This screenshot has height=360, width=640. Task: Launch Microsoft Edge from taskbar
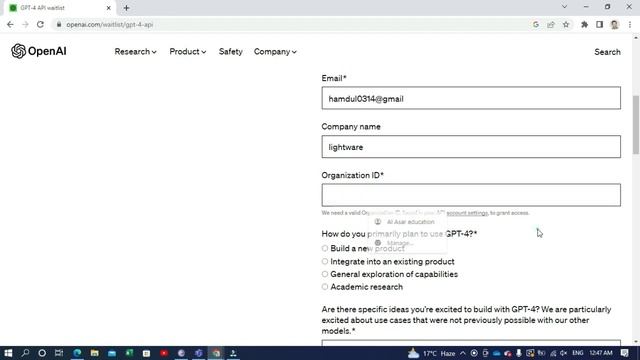77,353
